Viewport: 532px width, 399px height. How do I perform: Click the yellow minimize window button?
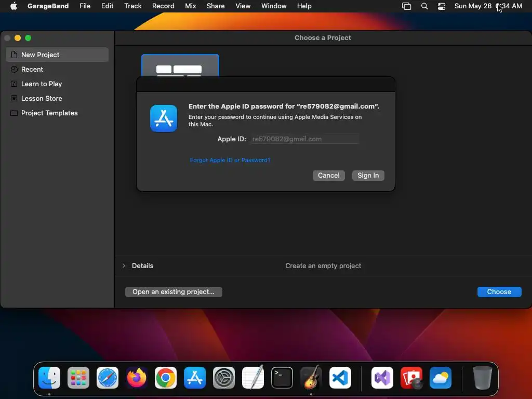[18, 38]
